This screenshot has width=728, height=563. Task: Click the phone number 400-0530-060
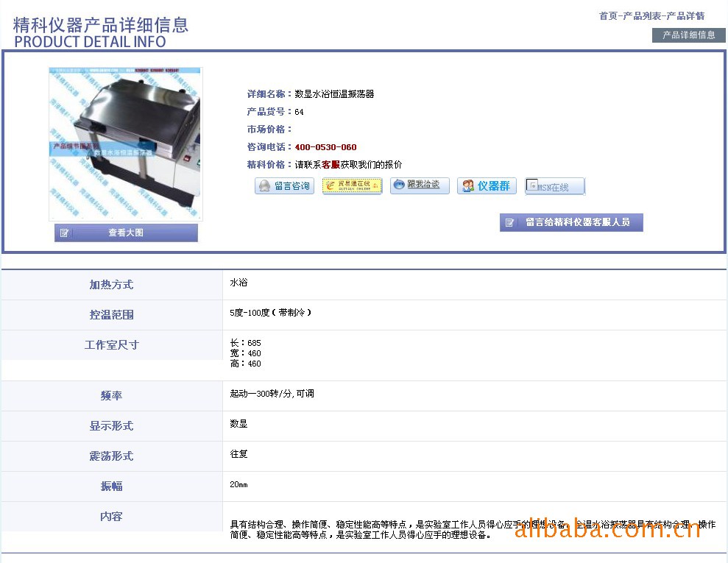pos(325,147)
